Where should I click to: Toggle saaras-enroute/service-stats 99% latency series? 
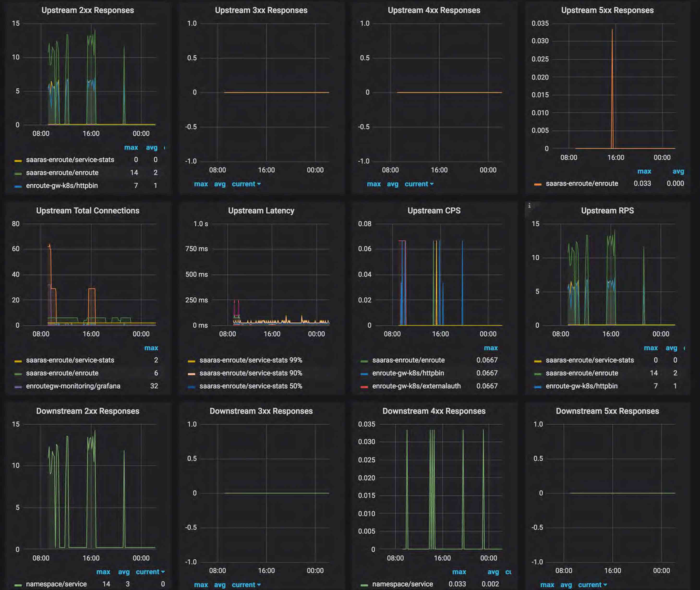(251, 360)
